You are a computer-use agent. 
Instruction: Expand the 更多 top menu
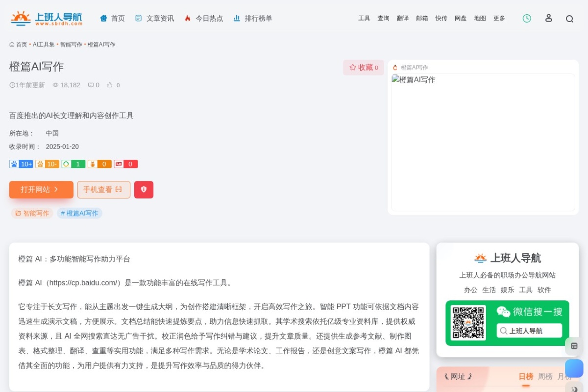(x=499, y=18)
